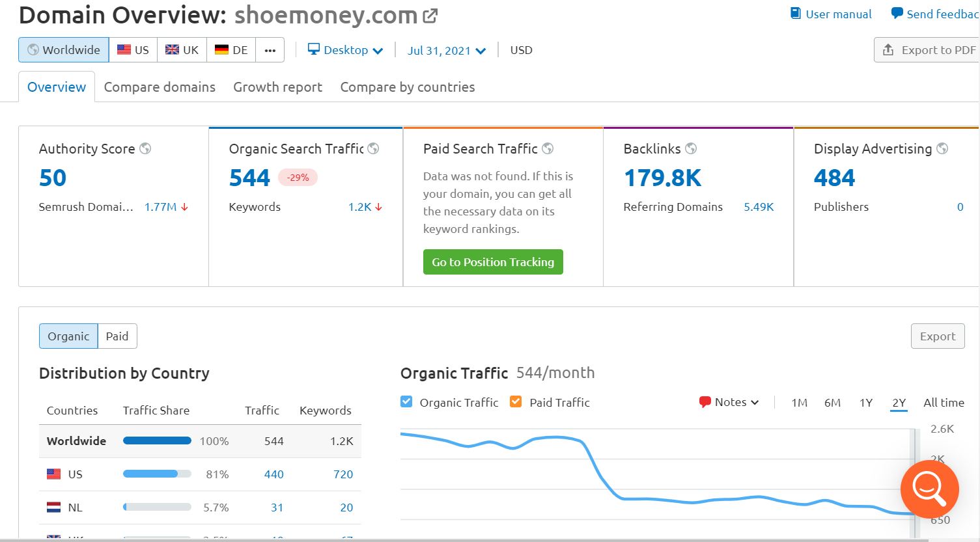The image size is (980, 542).
Task: Switch database to UK
Action: (x=182, y=50)
